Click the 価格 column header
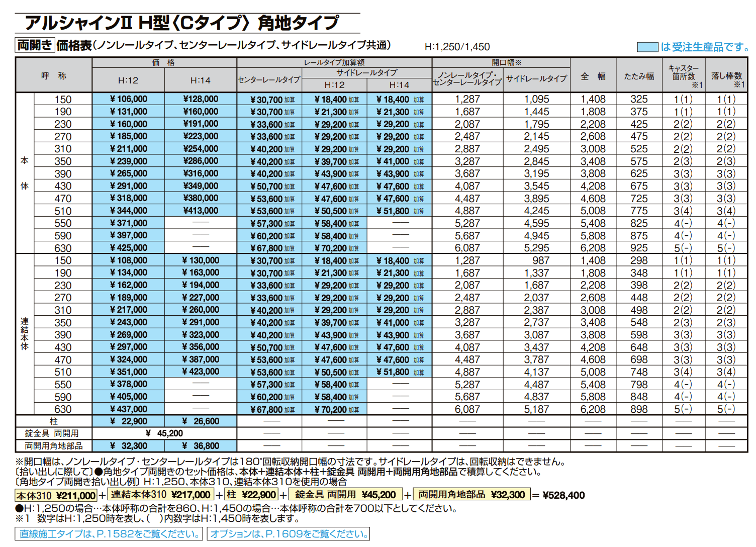The height and width of the screenshot is (547, 756). (x=163, y=62)
